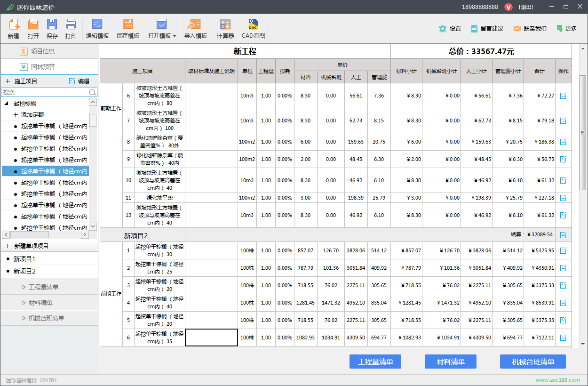Open the CAD看图 viewer

tap(253, 28)
